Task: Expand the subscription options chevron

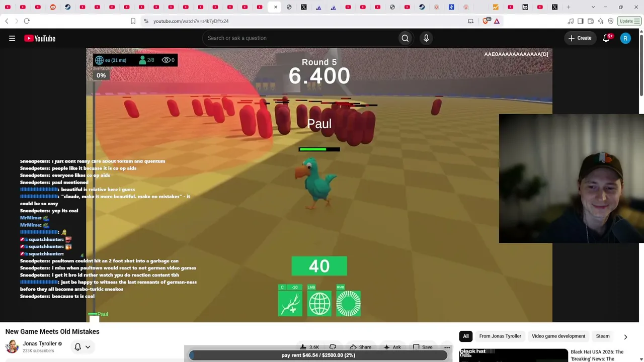Action: [x=88, y=347]
